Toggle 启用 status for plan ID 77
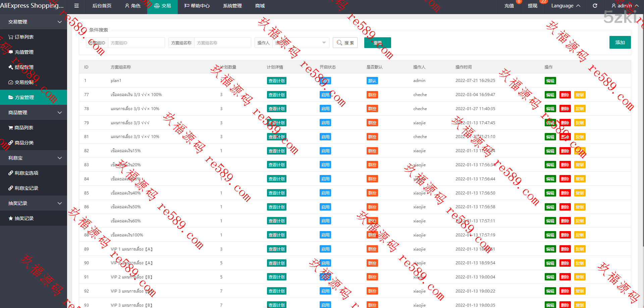Screen dimensions: 644x308 tap(325, 95)
